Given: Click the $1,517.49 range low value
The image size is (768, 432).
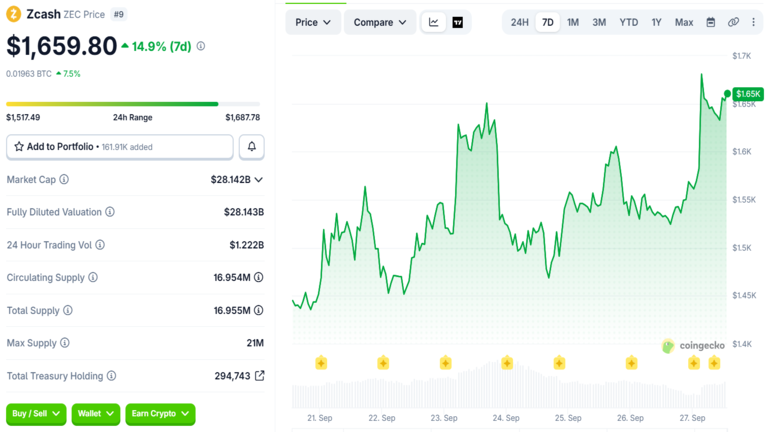Looking at the screenshot, I should (x=23, y=118).
